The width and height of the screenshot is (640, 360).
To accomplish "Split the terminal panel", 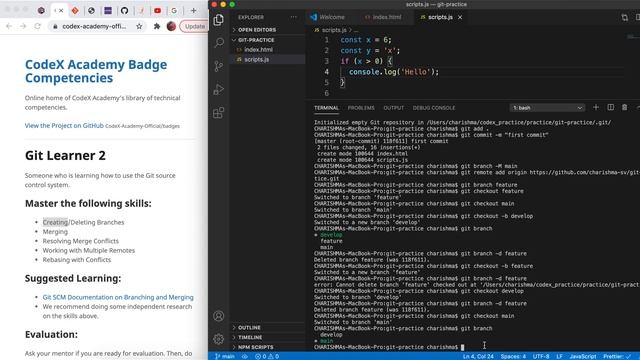I will [x=611, y=107].
